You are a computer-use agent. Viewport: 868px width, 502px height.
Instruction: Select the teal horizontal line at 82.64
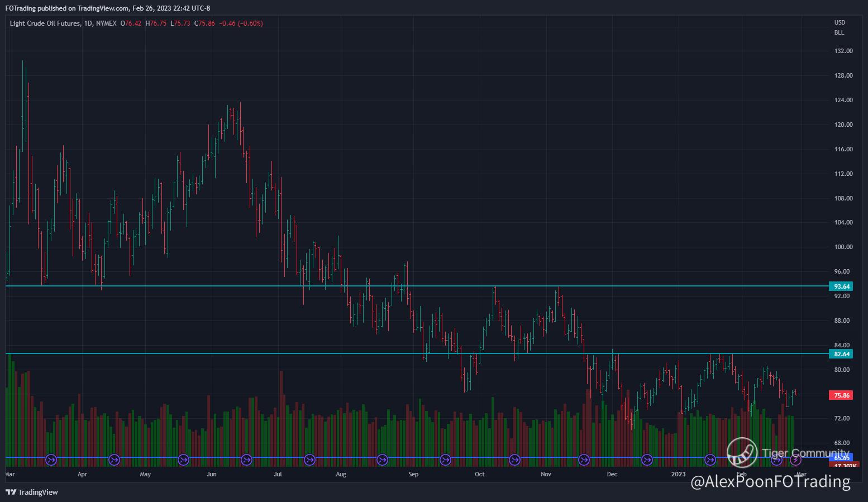click(418, 353)
